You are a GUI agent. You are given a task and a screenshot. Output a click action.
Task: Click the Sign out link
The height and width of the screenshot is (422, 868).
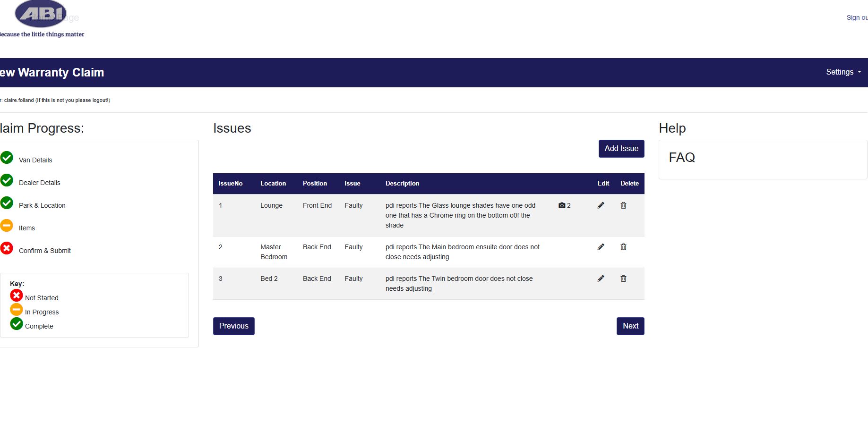pos(857,17)
